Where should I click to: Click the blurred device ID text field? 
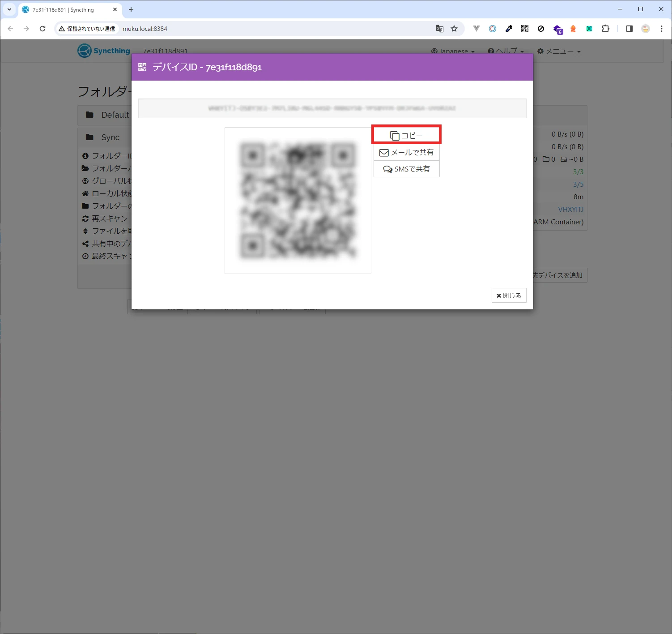332,108
